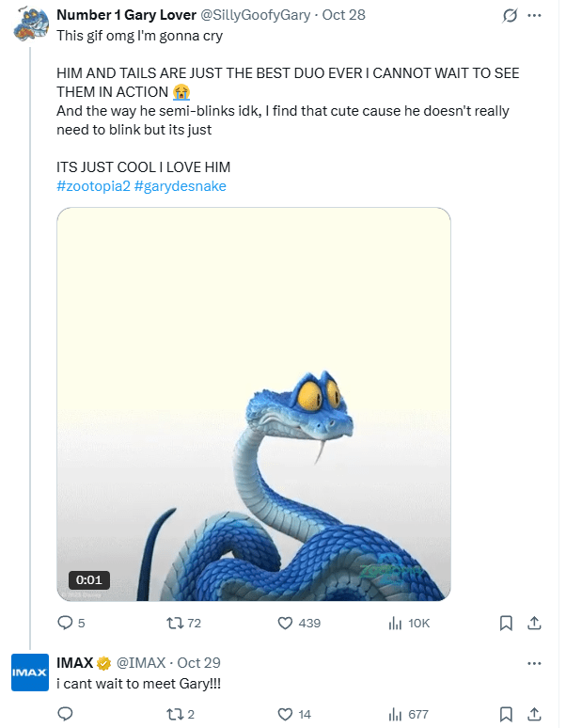Bookmark the IMAX reply
Image resolution: width=566 pixels, height=728 pixels.
[x=506, y=714]
